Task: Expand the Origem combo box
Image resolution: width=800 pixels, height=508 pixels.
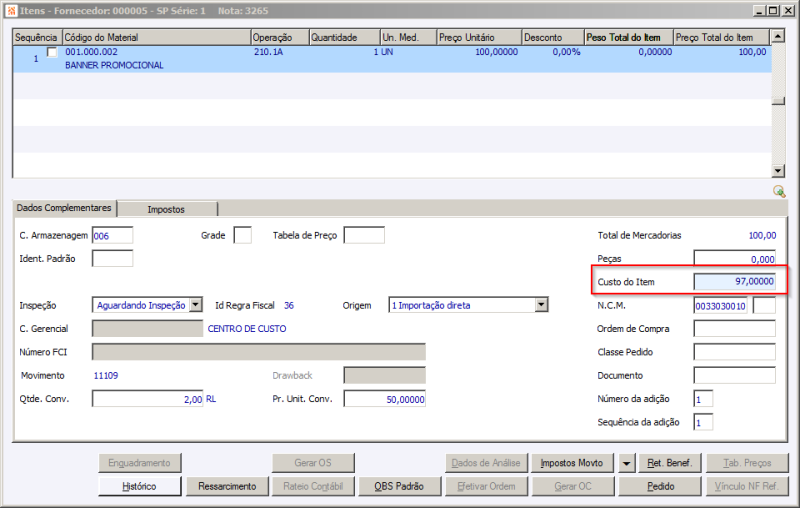Action: (541, 305)
